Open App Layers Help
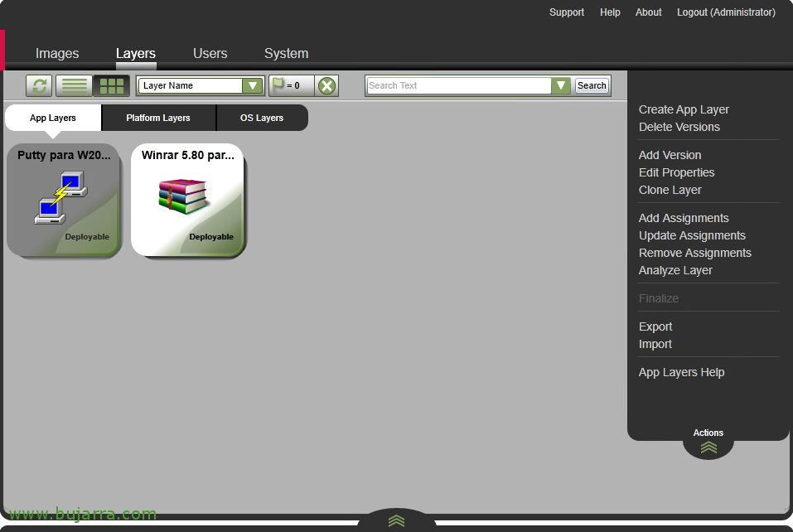Viewport: 793px width, 532px height. tap(681, 372)
